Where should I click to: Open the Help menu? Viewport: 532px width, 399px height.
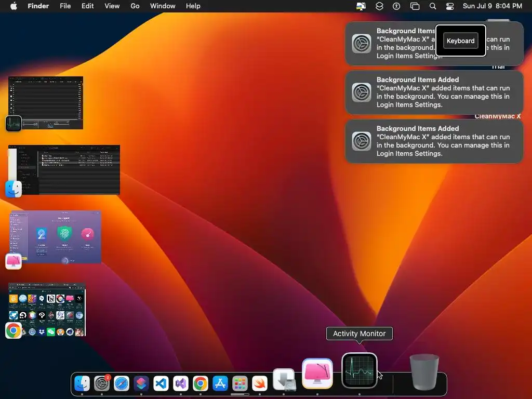(193, 6)
